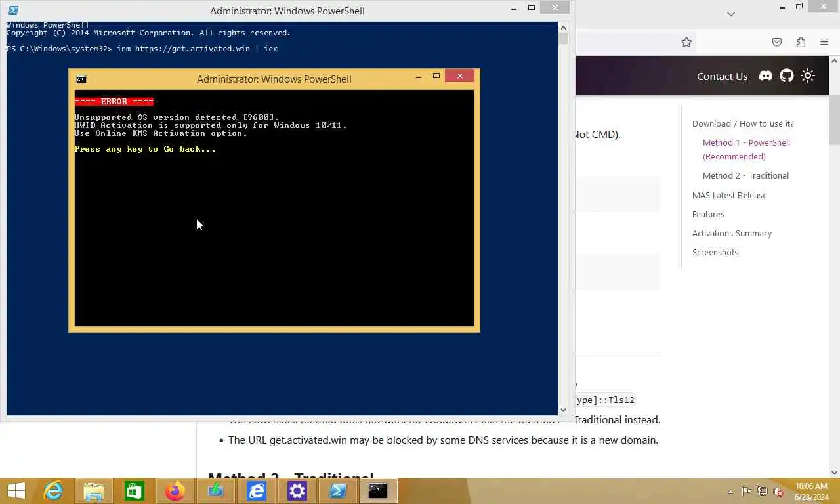Screen dimensions: 840x504
Task: Click the blue PowerShell window scrollbar thumb
Action: point(563,38)
